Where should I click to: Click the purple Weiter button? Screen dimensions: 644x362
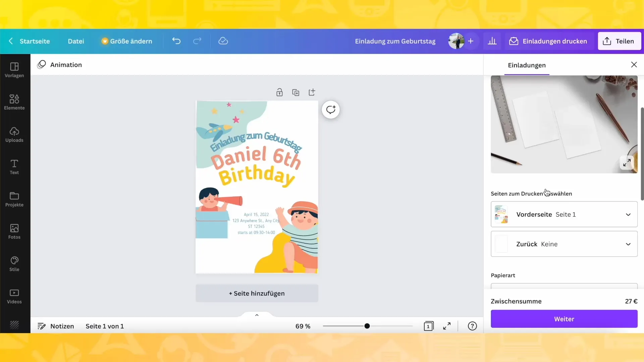pos(564,319)
